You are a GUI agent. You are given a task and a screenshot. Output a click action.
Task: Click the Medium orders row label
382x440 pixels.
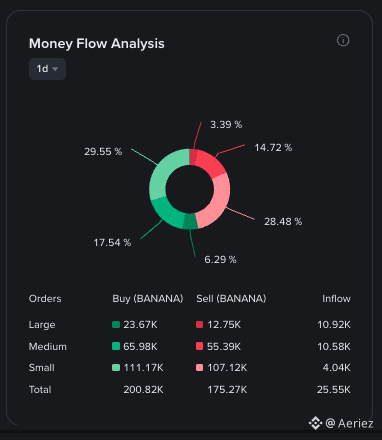pyautogui.click(x=48, y=347)
